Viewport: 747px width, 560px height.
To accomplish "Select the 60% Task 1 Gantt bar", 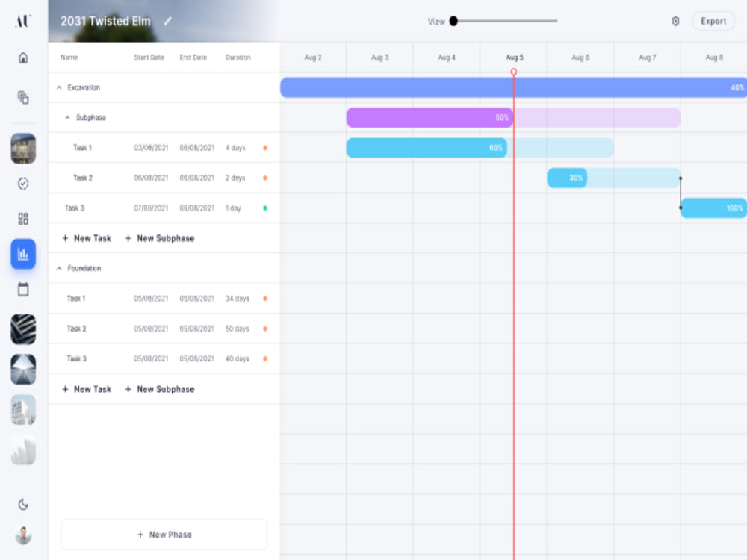I will point(427,148).
